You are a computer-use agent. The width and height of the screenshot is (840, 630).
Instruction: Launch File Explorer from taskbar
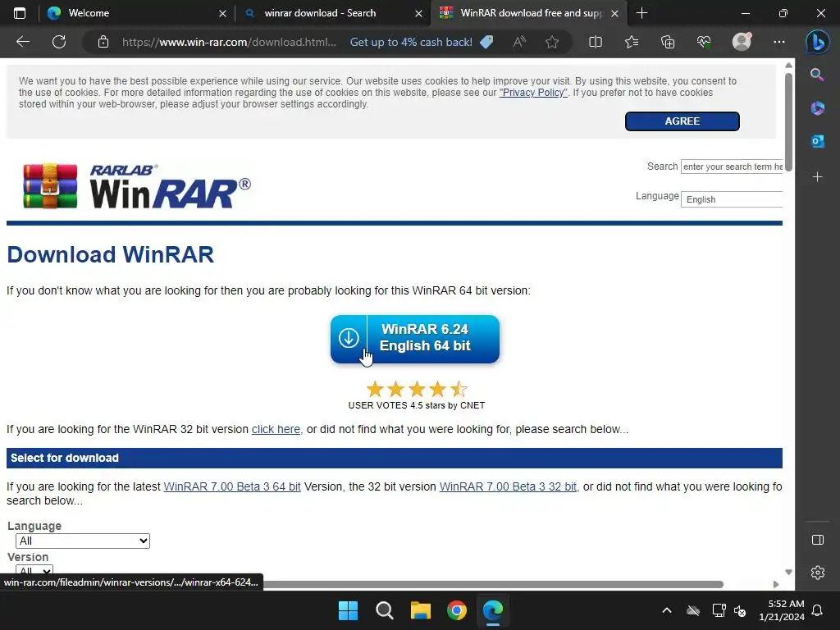[x=421, y=610]
